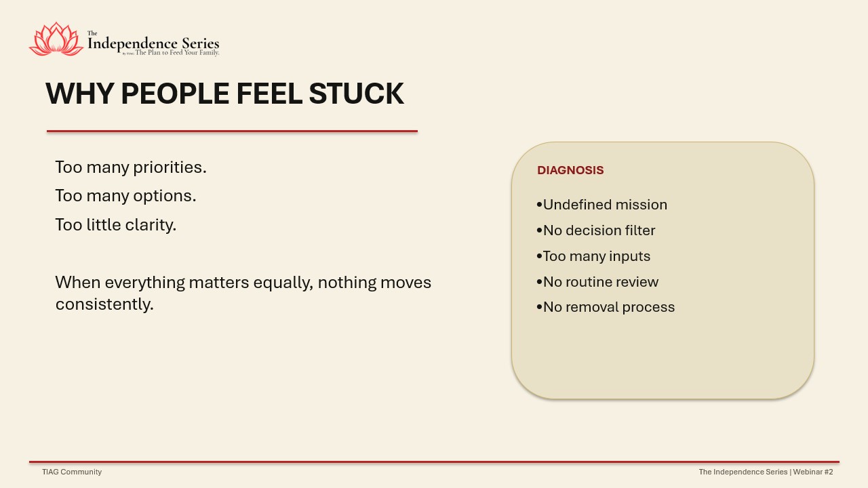Click the 'Too many priorities.' line
This screenshot has height=488, width=868.
tap(131, 167)
